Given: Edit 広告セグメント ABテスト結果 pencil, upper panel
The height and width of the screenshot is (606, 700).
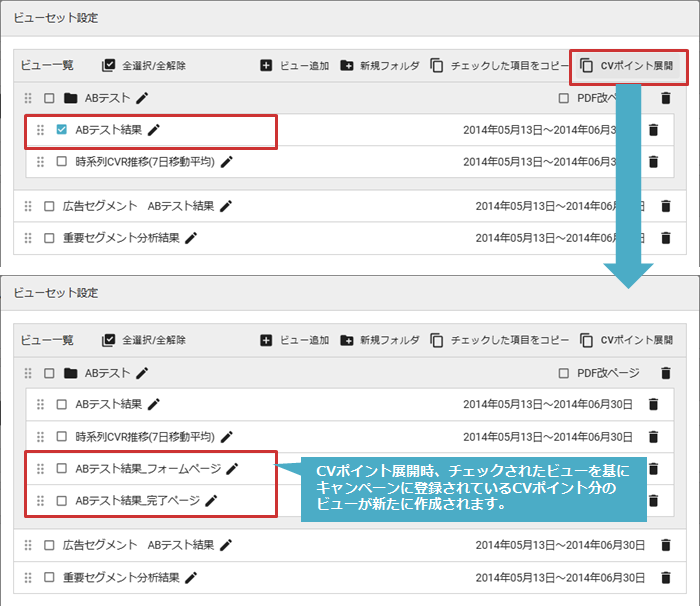Looking at the screenshot, I should point(226,206).
